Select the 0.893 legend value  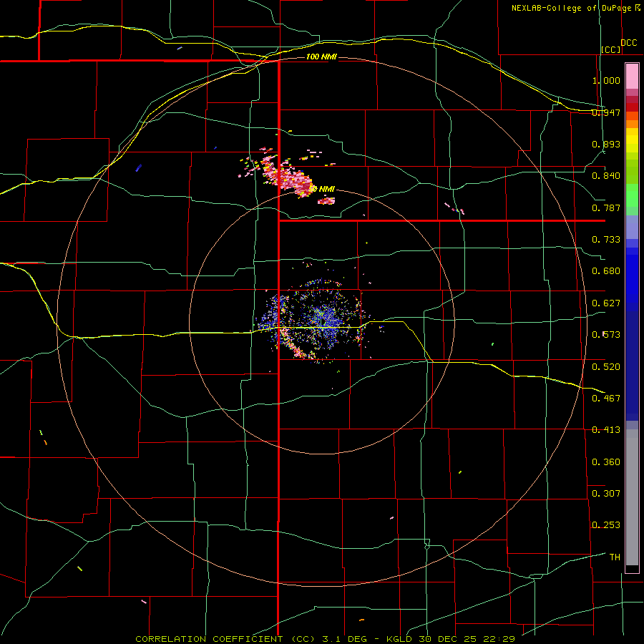click(606, 144)
